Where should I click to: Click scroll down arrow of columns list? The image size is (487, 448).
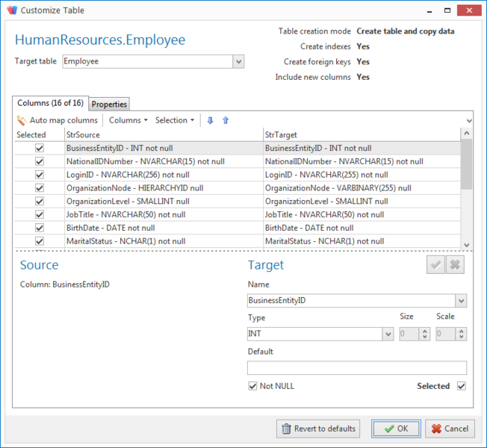tap(467, 245)
